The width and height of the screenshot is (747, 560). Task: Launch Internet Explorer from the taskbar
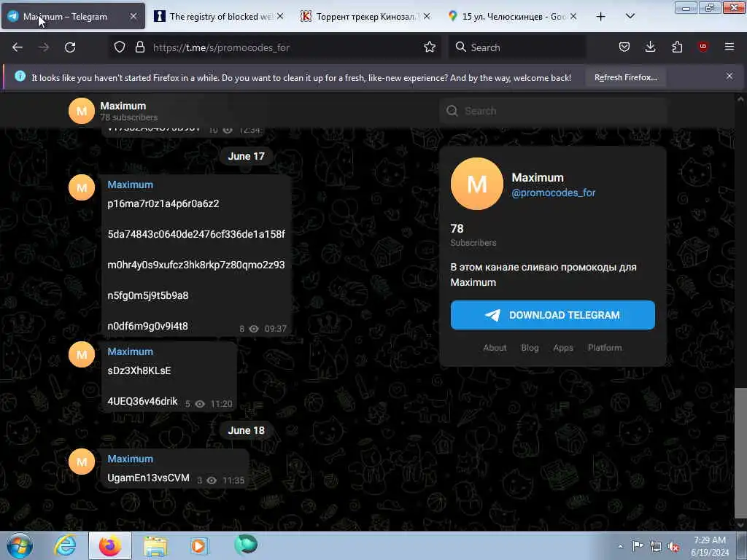point(65,545)
